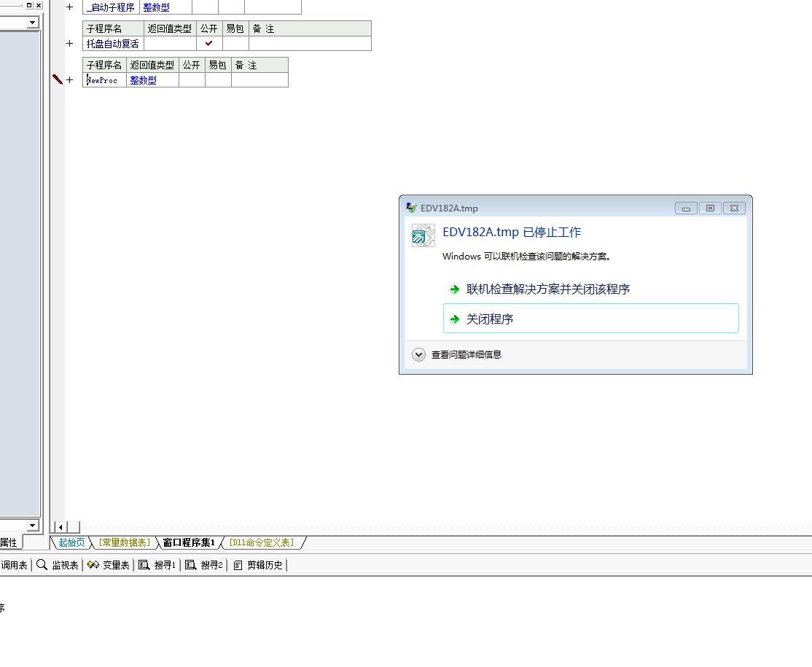
Task: Switch to the 起始页 tab
Action: pos(71,542)
